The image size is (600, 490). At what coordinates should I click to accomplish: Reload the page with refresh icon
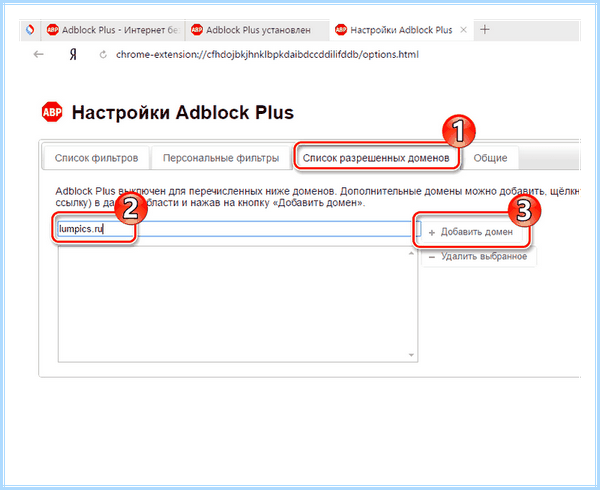pyautogui.click(x=103, y=55)
